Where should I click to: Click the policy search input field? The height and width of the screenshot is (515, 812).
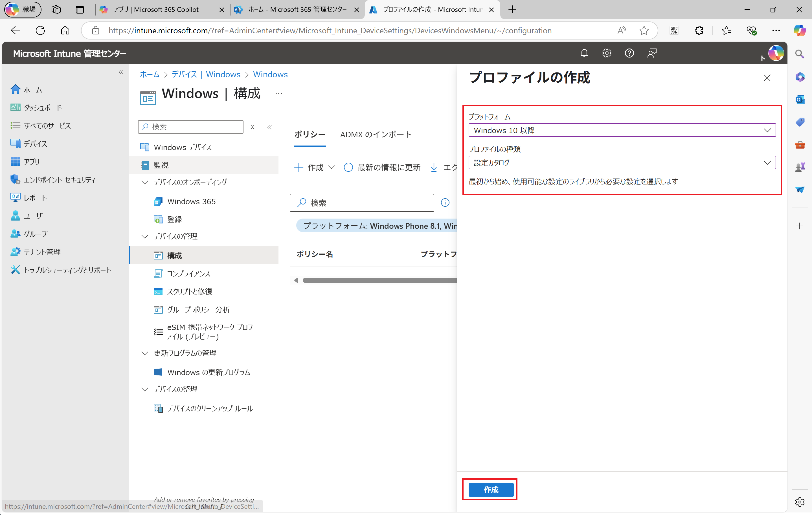362,203
